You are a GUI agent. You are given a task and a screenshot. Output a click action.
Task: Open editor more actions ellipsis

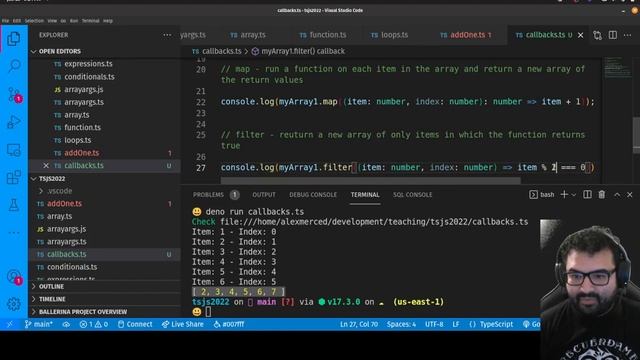pyautogui.click(x=627, y=35)
